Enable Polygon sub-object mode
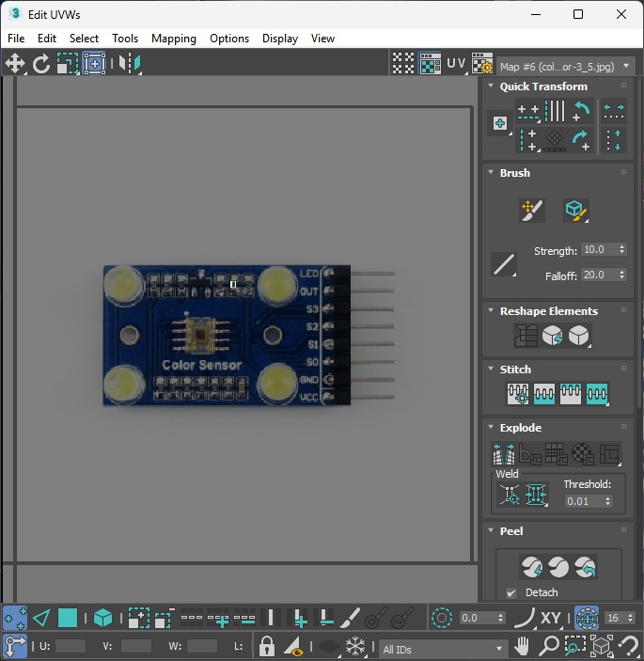The height and width of the screenshot is (661, 644). pyautogui.click(x=68, y=618)
